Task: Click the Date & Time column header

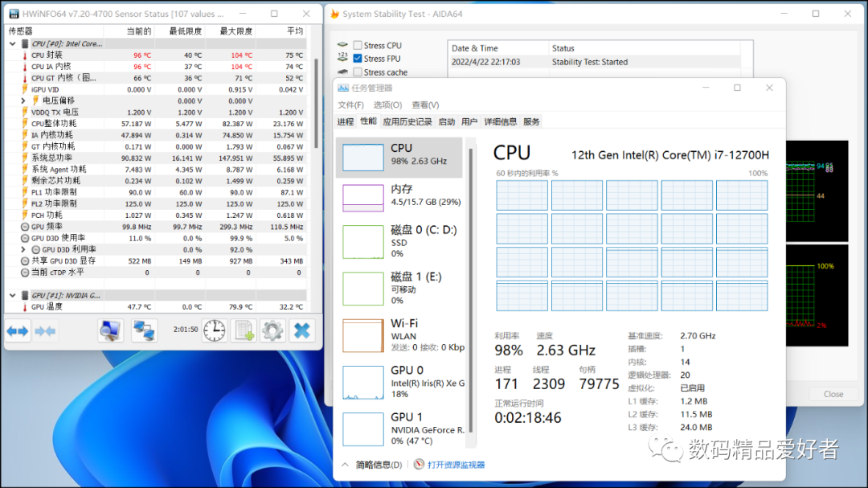Action: [x=498, y=48]
